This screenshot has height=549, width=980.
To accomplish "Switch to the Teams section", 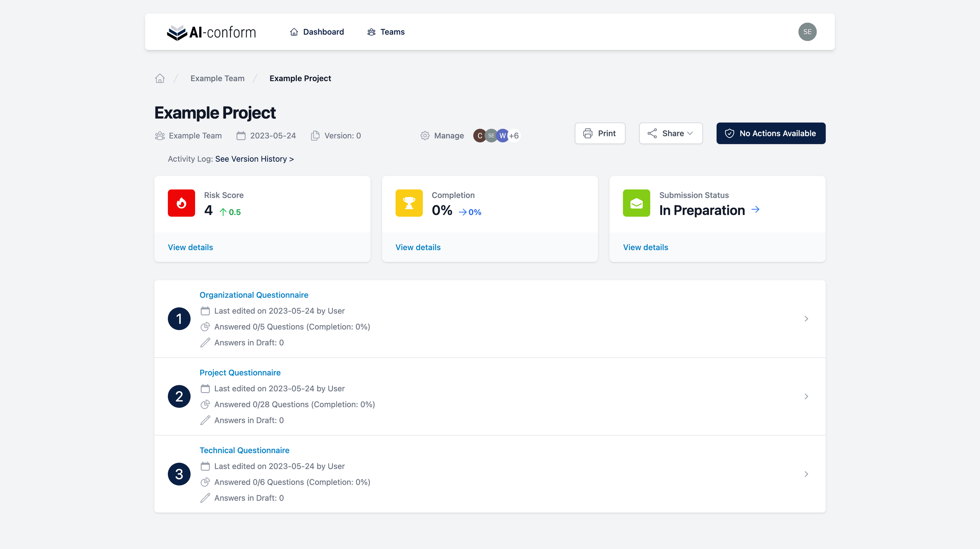I will click(386, 32).
